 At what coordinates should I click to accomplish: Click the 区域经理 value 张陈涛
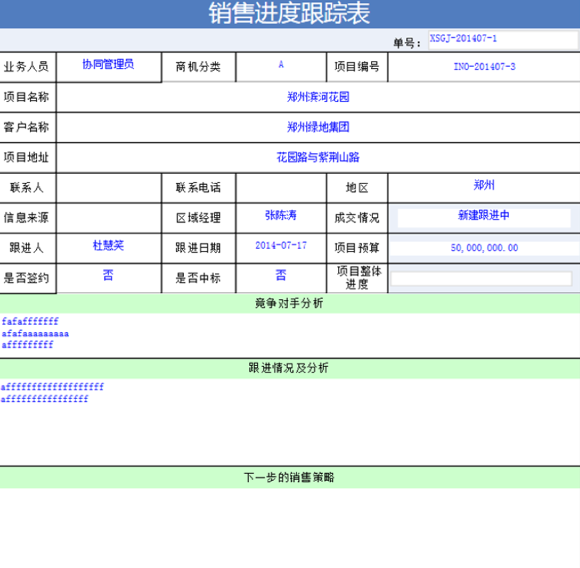tap(281, 215)
